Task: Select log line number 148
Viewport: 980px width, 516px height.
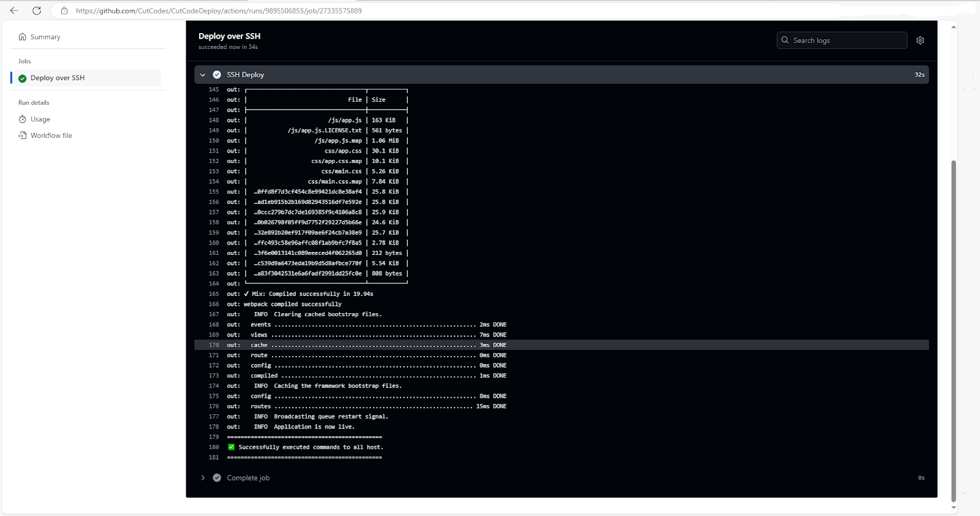Action: [x=214, y=120]
